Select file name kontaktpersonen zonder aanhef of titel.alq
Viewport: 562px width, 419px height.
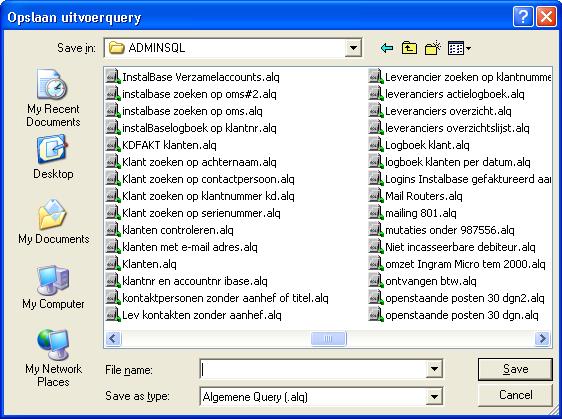[x=225, y=298]
